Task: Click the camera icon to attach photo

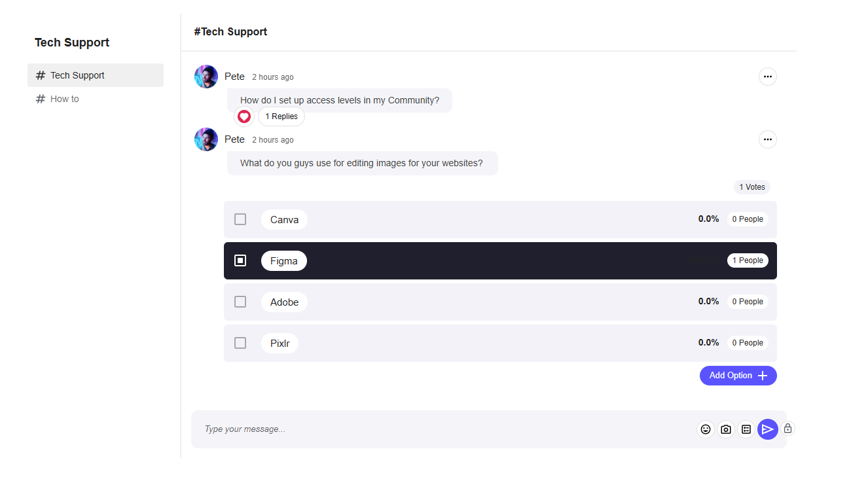Action: (x=726, y=429)
